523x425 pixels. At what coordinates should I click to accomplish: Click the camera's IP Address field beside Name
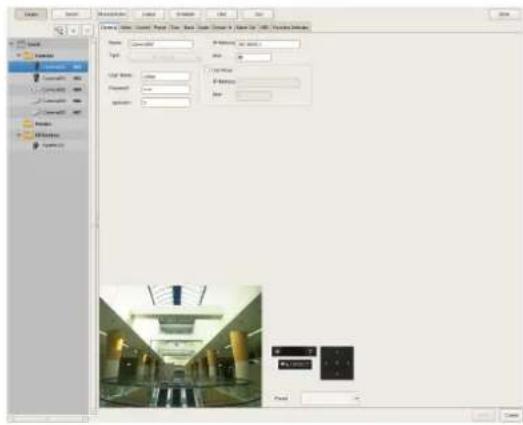point(268,44)
